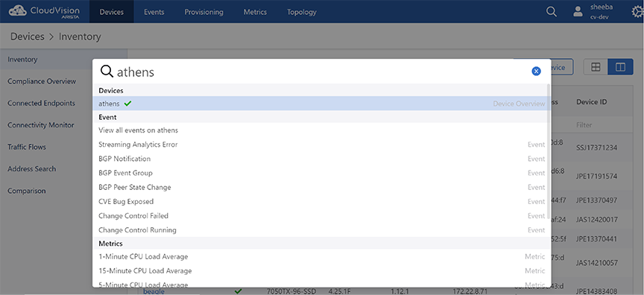Select Streaming Analytics Error event
The height and width of the screenshot is (295, 644).
(321, 145)
